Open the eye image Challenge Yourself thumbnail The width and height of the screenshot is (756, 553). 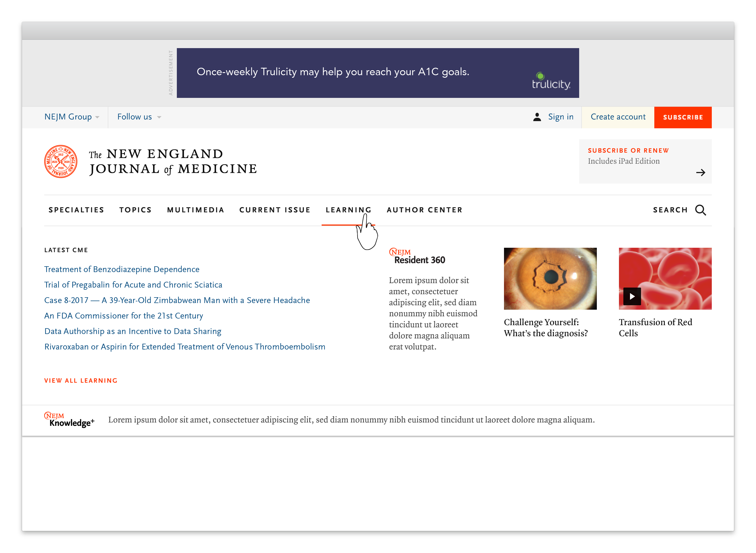click(x=550, y=278)
